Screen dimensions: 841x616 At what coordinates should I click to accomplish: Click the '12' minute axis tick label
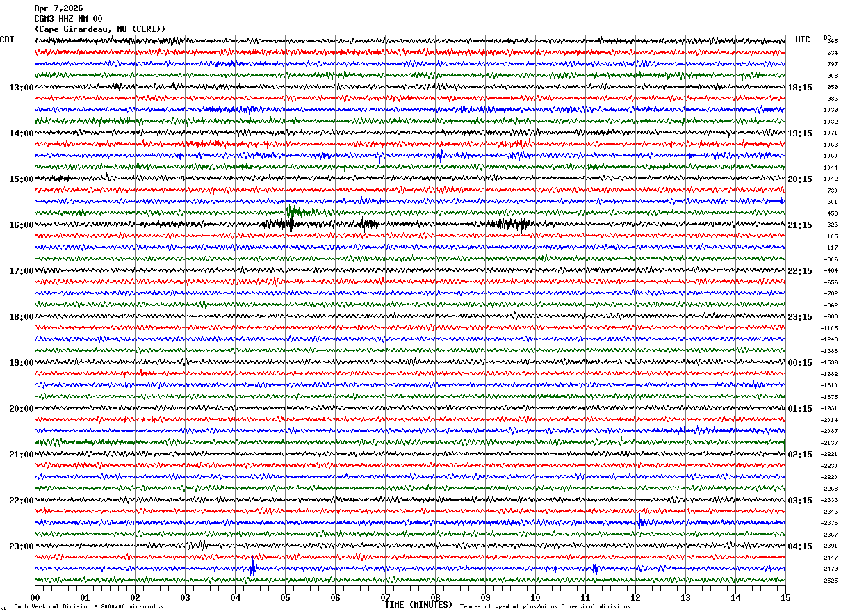click(635, 597)
